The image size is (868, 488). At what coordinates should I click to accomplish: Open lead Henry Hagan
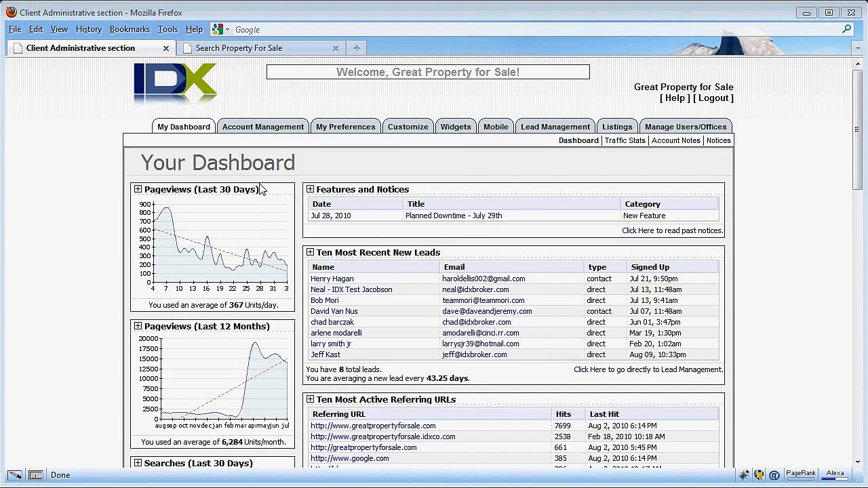pos(332,279)
